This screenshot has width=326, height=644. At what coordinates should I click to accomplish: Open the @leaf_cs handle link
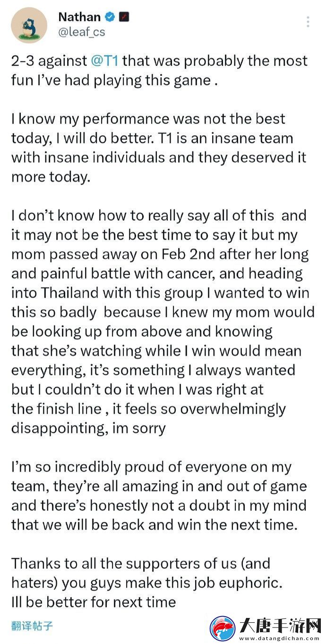pyautogui.click(x=81, y=32)
